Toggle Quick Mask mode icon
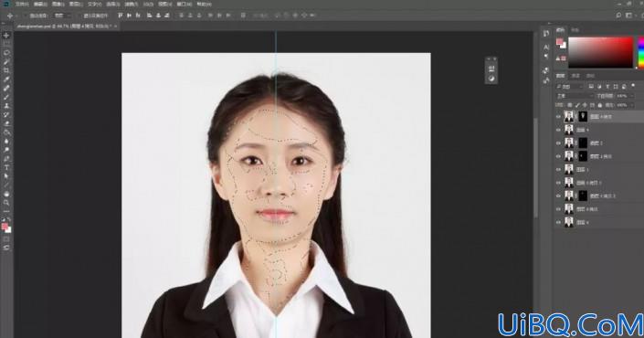Viewport: 644px width, 338px height. coord(6,239)
